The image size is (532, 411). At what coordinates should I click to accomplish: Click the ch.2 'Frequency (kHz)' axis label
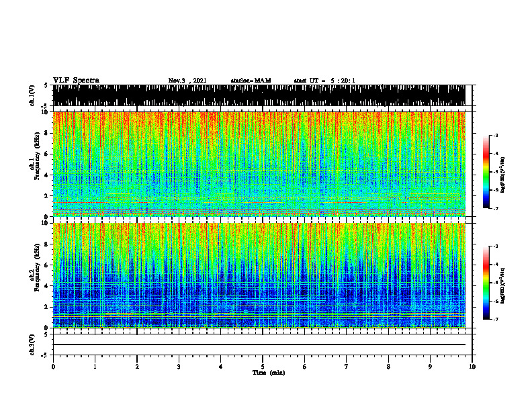[37, 267]
